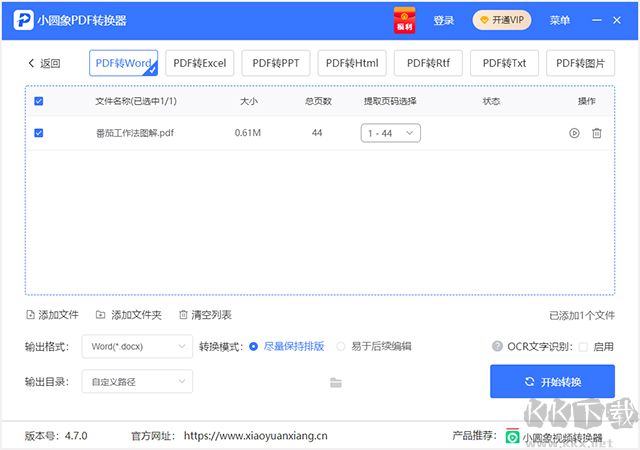The height and width of the screenshot is (450, 640).
Task: Select the 易于后续编辑 radio option
Action: click(x=341, y=347)
